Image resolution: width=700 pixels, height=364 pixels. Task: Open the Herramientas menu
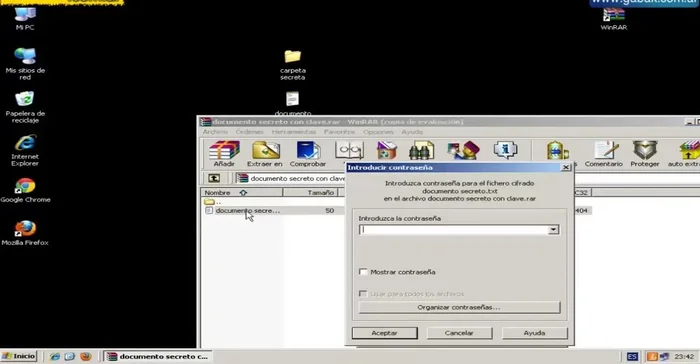point(294,132)
